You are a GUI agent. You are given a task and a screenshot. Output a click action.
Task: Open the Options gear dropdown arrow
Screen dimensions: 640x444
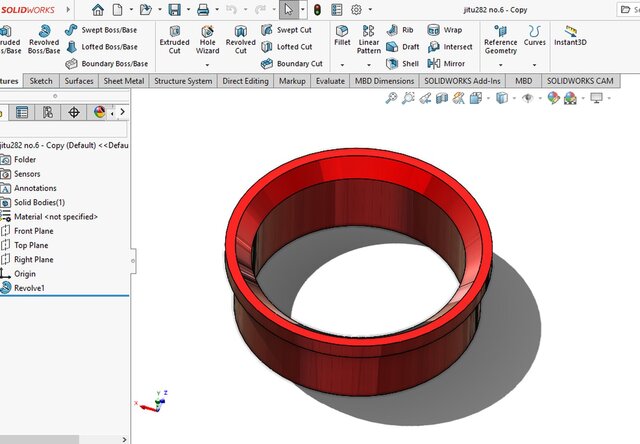tap(370, 9)
